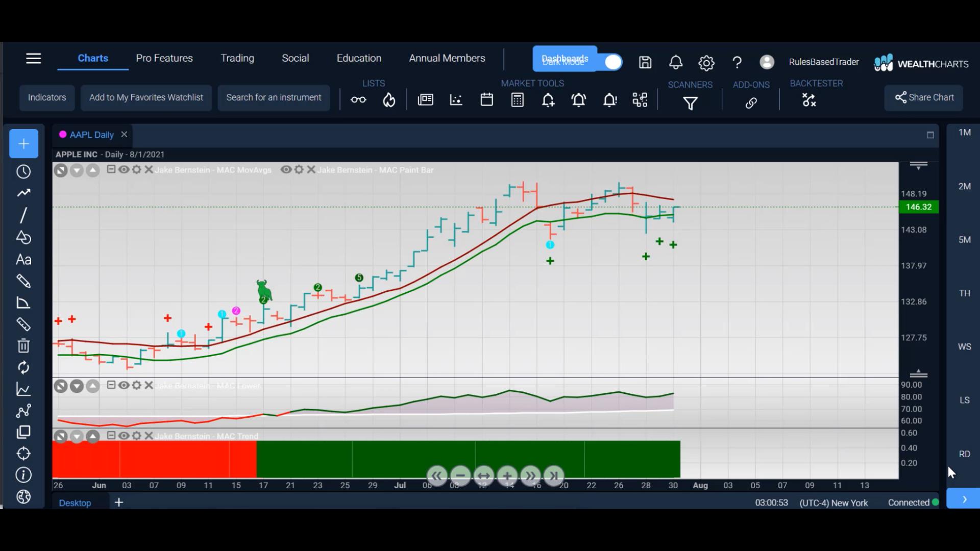
Task: Open notifications bell in top bar
Action: [x=676, y=63]
